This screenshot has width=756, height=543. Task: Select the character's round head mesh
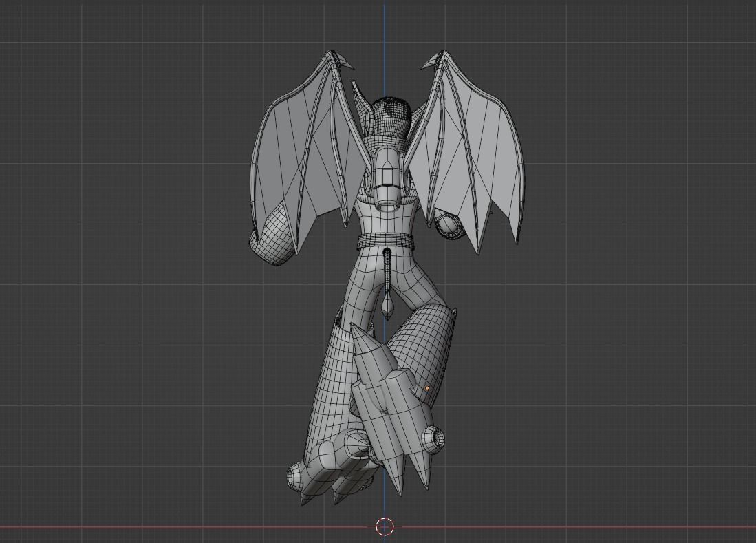click(x=391, y=118)
